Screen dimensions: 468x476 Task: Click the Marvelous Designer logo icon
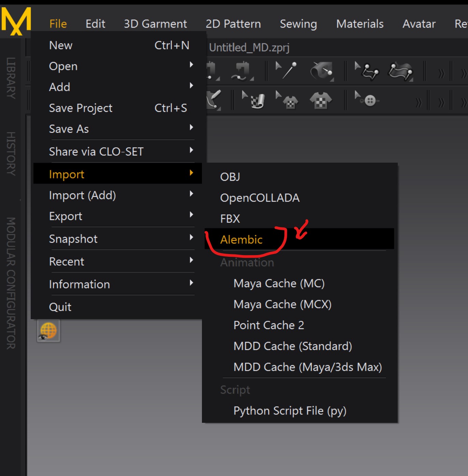coord(16,21)
